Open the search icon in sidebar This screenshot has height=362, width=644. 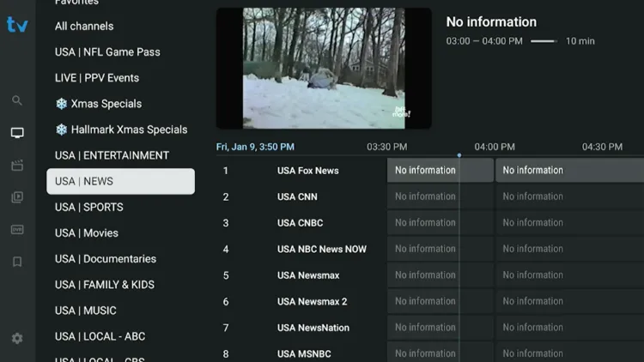pyautogui.click(x=17, y=100)
